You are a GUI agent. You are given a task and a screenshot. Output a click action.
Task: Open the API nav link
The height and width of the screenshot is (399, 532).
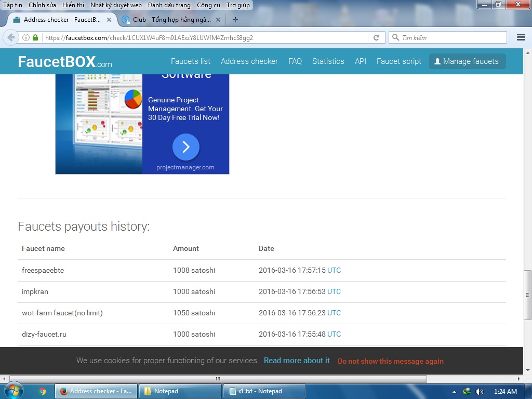[x=361, y=61]
